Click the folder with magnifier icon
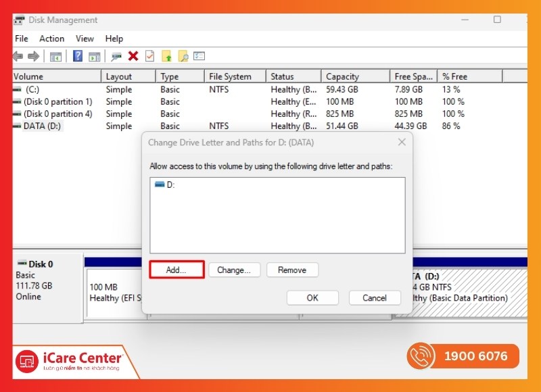The width and height of the screenshot is (541, 392). point(183,56)
